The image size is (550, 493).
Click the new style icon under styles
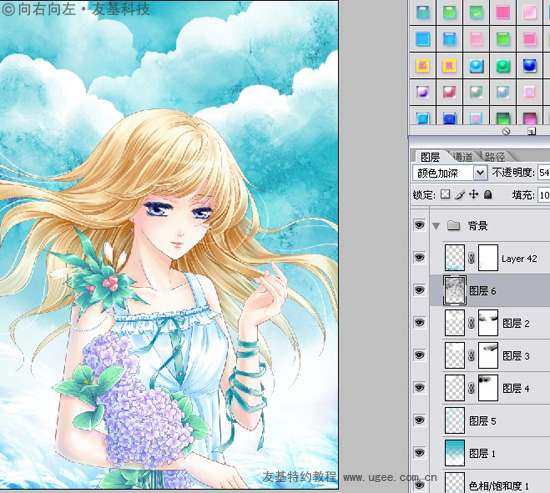pyautogui.click(x=531, y=131)
